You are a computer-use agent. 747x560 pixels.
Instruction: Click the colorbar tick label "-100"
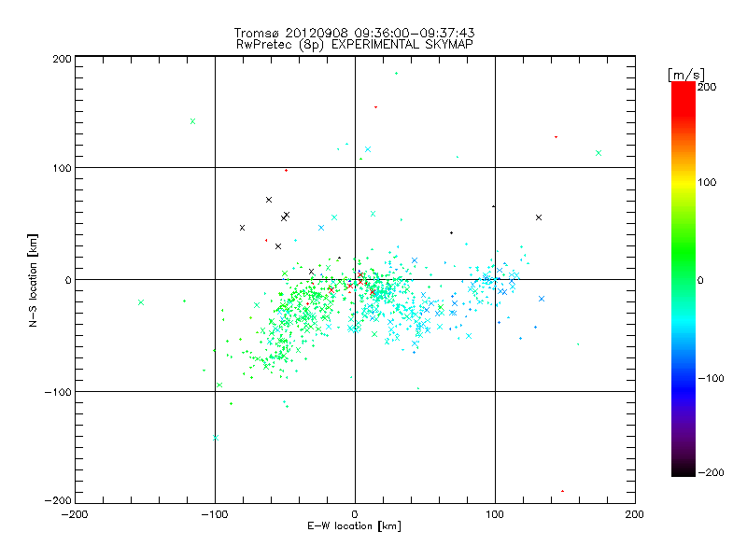point(711,378)
